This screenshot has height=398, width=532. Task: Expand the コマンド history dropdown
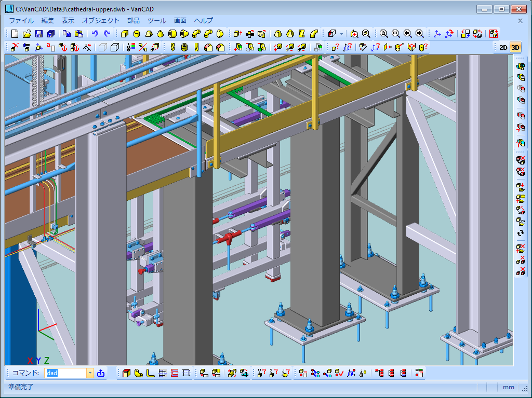click(x=90, y=373)
